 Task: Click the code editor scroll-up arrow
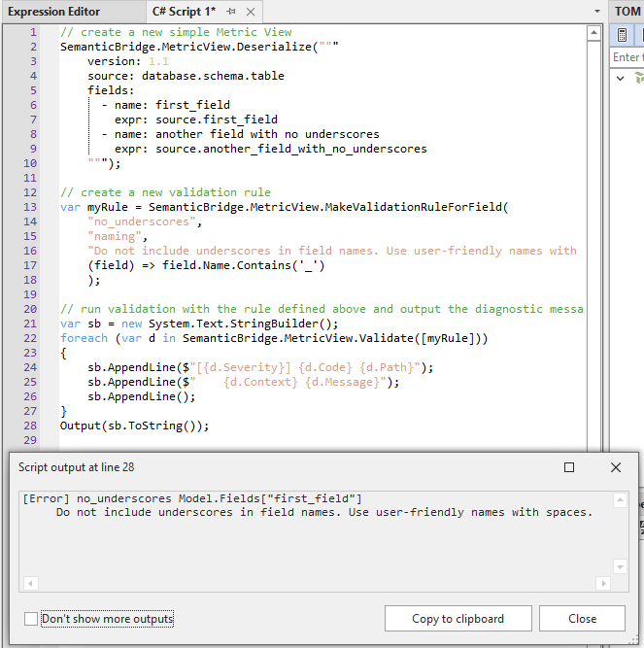click(593, 33)
